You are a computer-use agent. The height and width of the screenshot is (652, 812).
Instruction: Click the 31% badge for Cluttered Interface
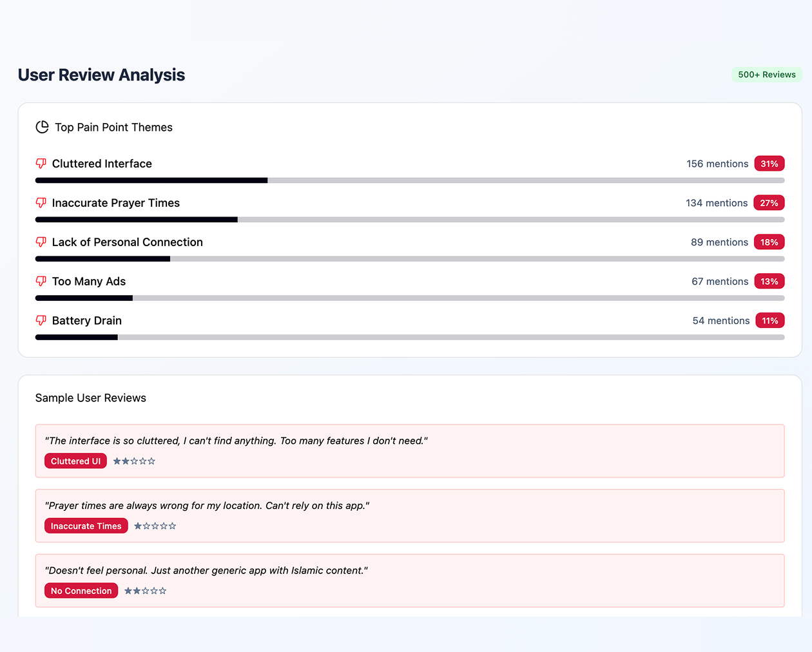(x=769, y=164)
